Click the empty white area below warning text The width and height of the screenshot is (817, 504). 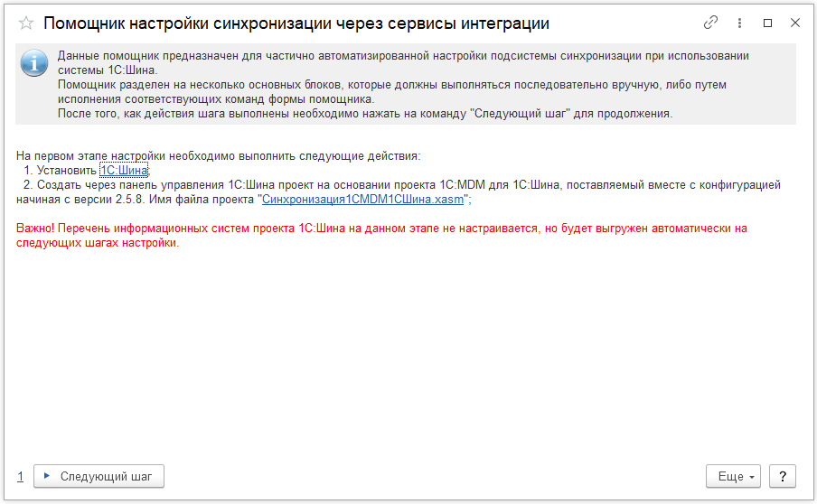coord(407,352)
